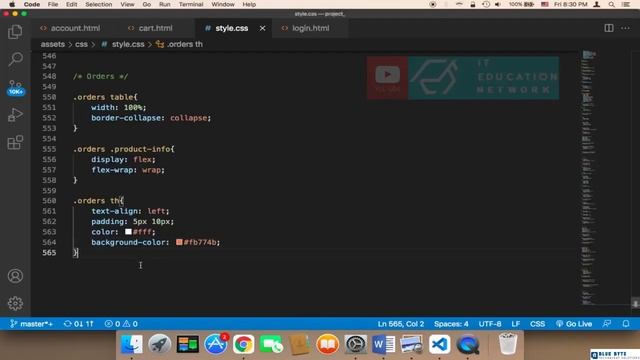Open problems panel from errors and warnings count
The image size is (640, 360).
click(121, 324)
